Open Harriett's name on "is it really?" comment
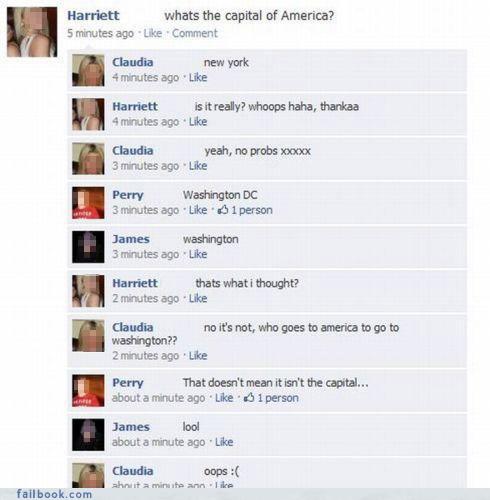This screenshot has height=500, width=490. click(x=135, y=106)
